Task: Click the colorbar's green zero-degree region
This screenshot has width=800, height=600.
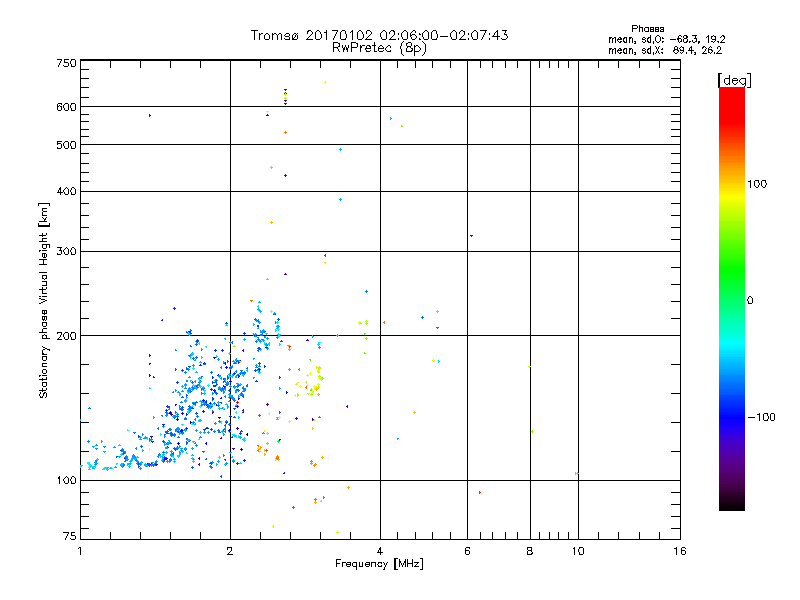Action: (x=732, y=298)
